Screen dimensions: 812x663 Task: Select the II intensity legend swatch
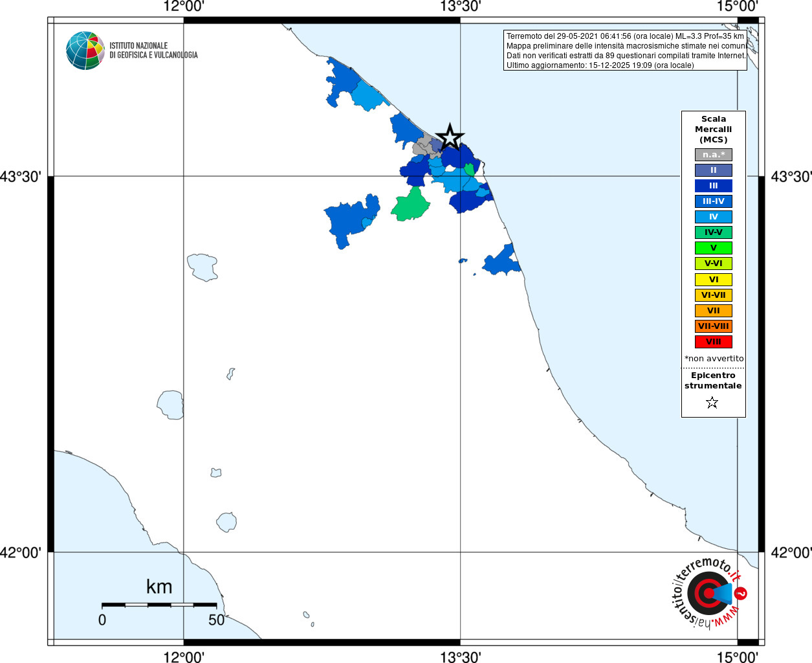pyautogui.click(x=714, y=170)
